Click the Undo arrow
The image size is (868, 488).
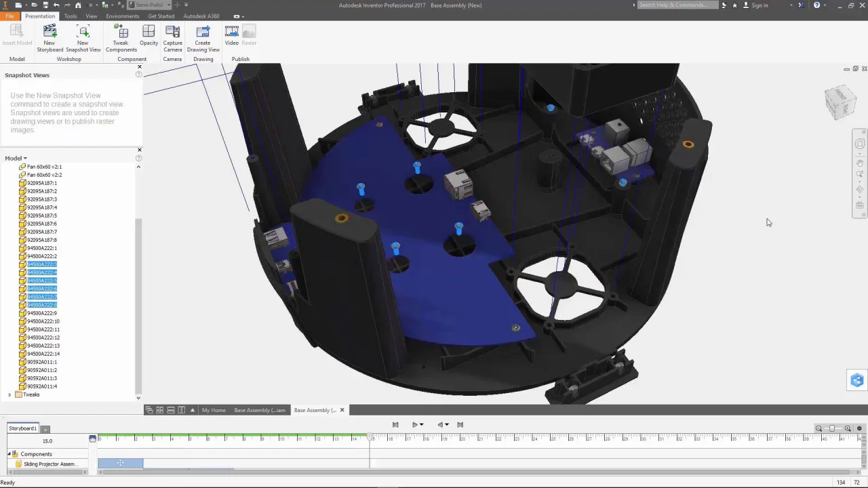point(56,5)
